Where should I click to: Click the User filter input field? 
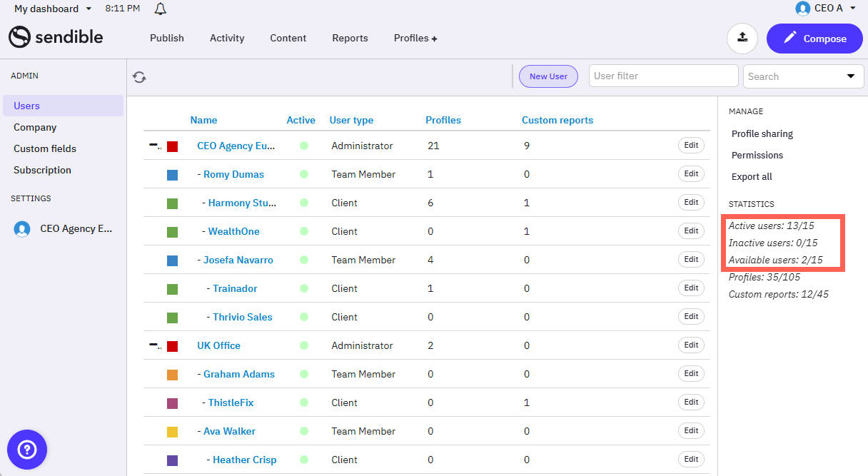[x=664, y=76]
